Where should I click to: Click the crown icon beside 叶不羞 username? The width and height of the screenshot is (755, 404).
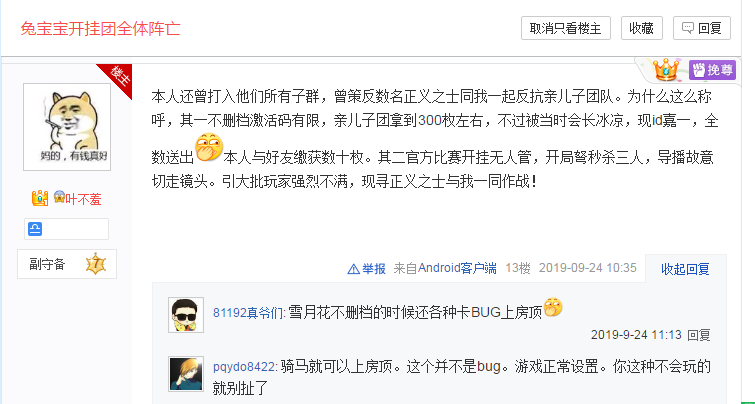coord(40,199)
